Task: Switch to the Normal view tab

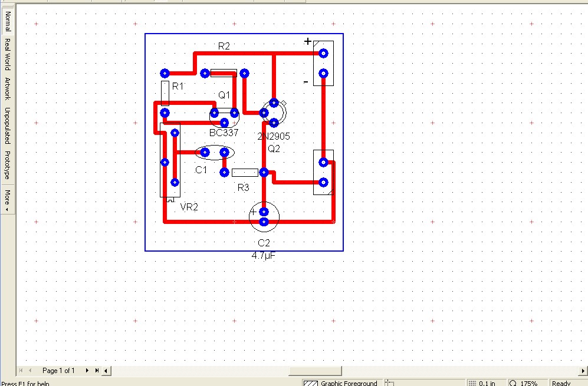Action: (8, 20)
